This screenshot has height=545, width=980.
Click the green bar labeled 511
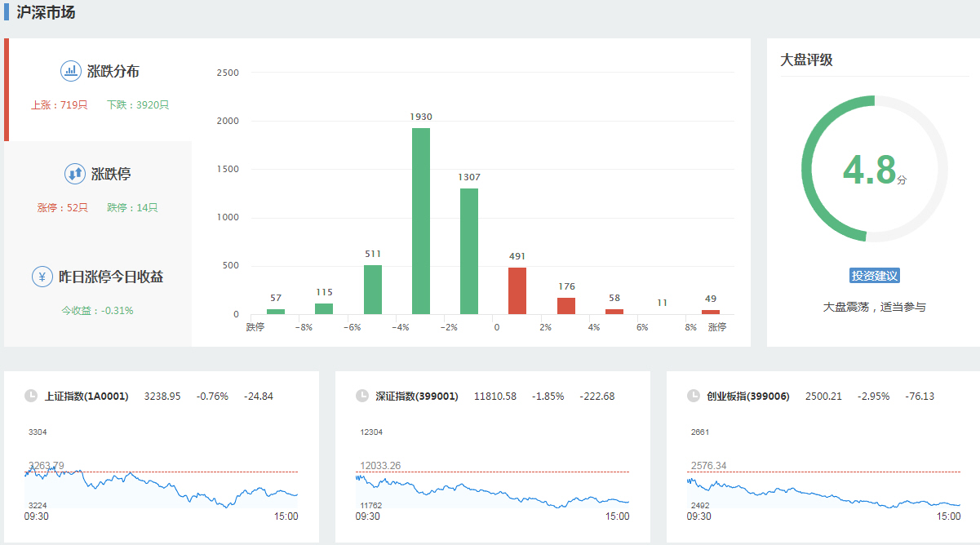[373, 290]
